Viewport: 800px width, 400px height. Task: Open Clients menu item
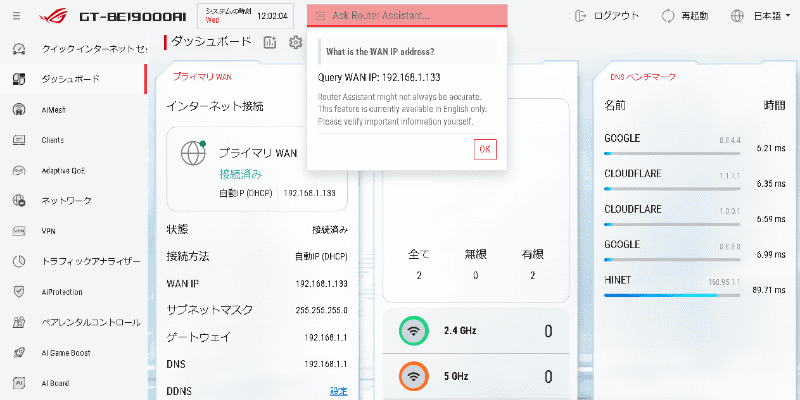point(53,140)
